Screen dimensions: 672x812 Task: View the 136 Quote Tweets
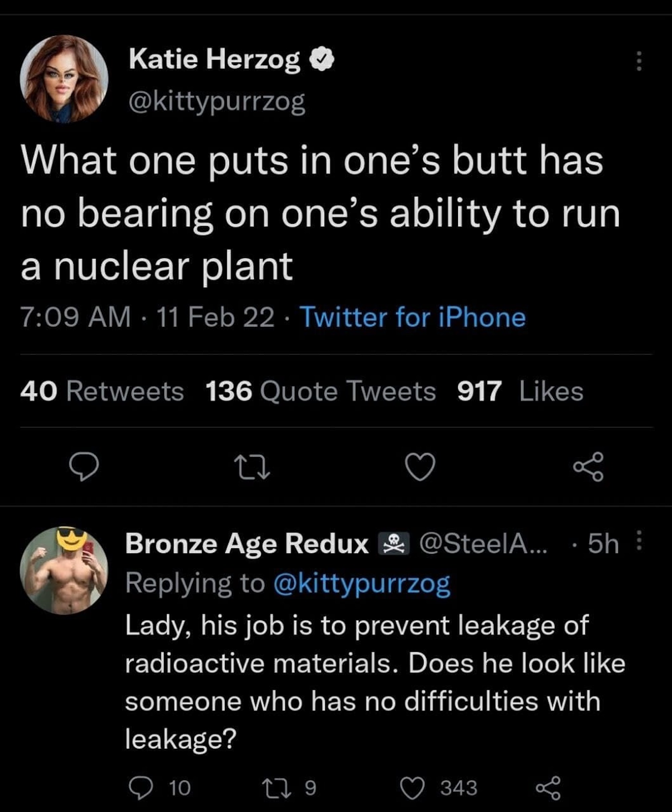pos(321,391)
